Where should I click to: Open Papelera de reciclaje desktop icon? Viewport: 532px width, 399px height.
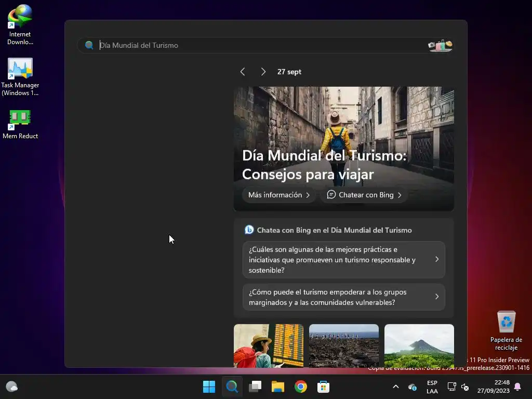click(x=506, y=331)
